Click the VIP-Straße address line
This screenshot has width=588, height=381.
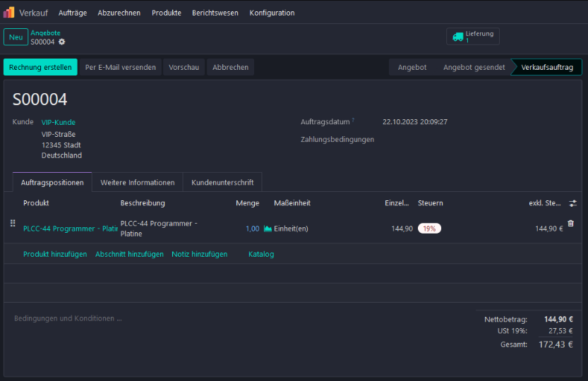coord(59,134)
